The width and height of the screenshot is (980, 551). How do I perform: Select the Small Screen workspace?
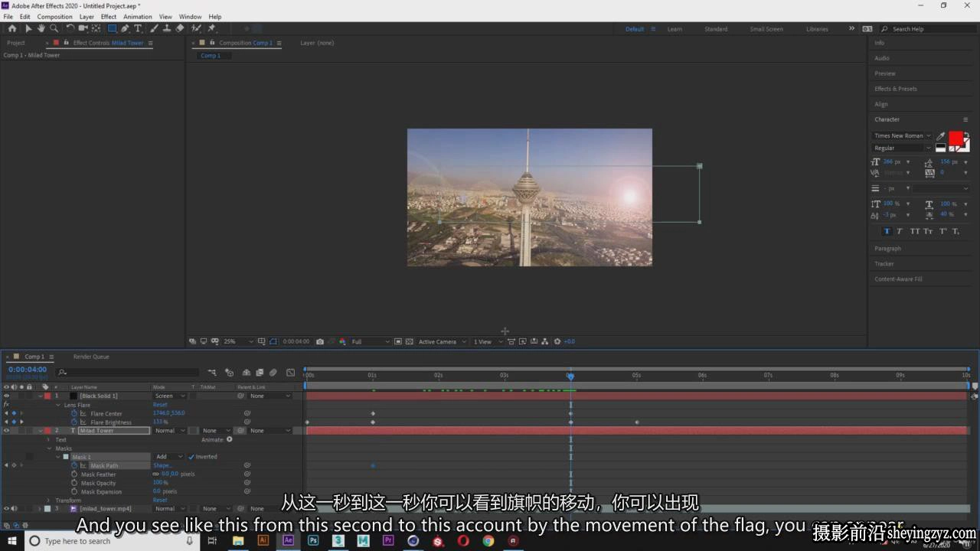click(x=766, y=29)
